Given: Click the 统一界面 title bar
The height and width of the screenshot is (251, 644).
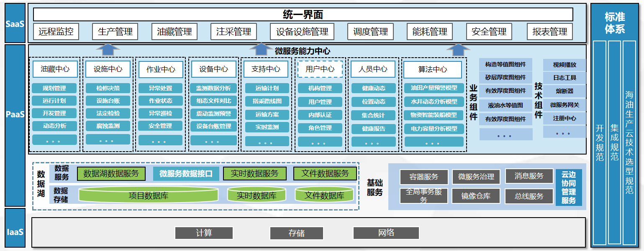Looking at the screenshot, I should 303,15.
